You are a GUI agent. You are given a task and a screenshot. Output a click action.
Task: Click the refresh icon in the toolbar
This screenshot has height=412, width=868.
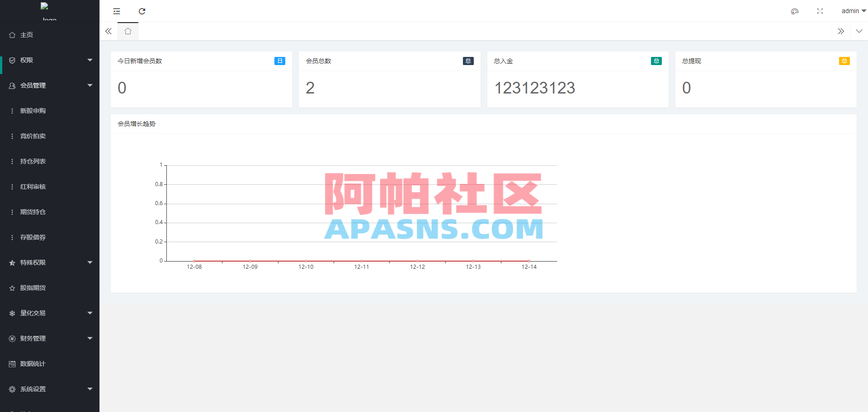pos(142,11)
